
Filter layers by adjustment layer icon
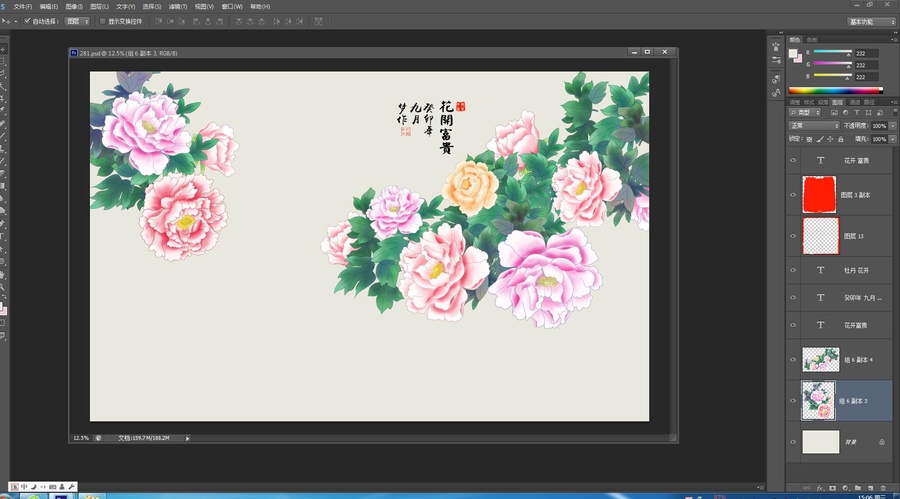(x=845, y=113)
